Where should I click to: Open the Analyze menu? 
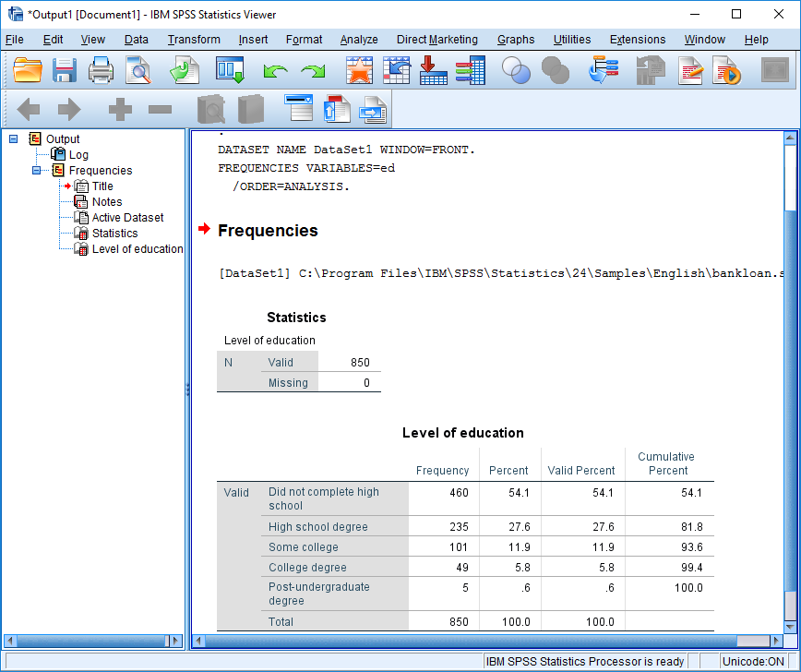pos(359,40)
